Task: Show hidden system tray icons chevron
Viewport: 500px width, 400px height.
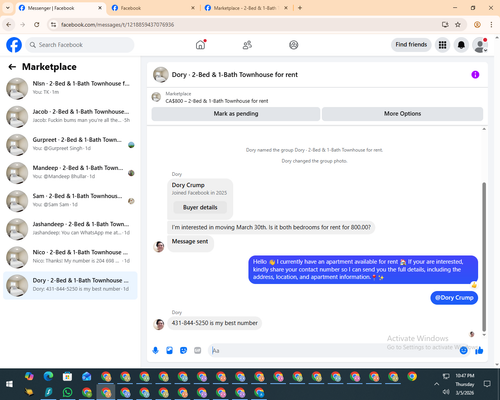Action: pos(436,384)
